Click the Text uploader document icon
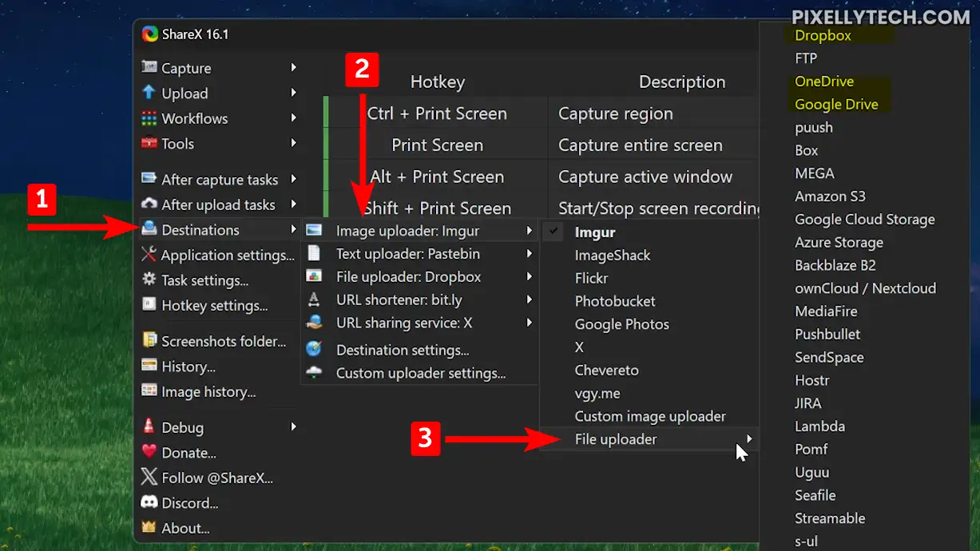This screenshot has height=551, width=980. pyautogui.click(x=314, y=253)
